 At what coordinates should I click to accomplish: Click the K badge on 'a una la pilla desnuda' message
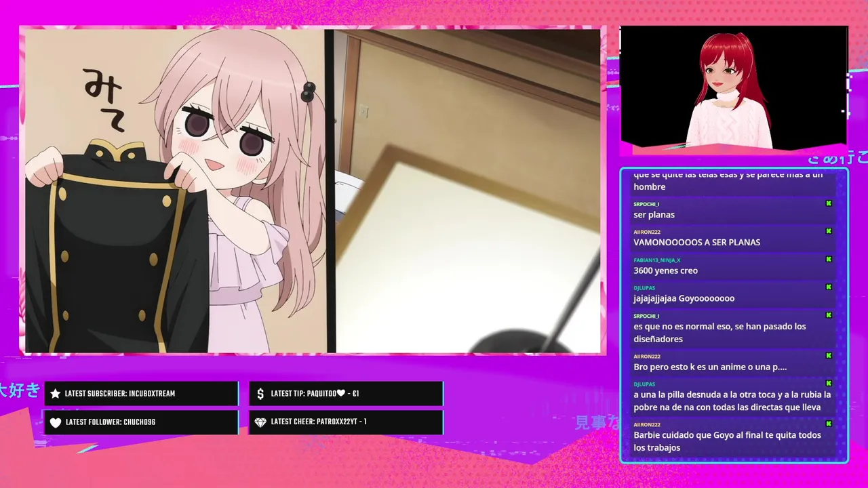point(828,384)
